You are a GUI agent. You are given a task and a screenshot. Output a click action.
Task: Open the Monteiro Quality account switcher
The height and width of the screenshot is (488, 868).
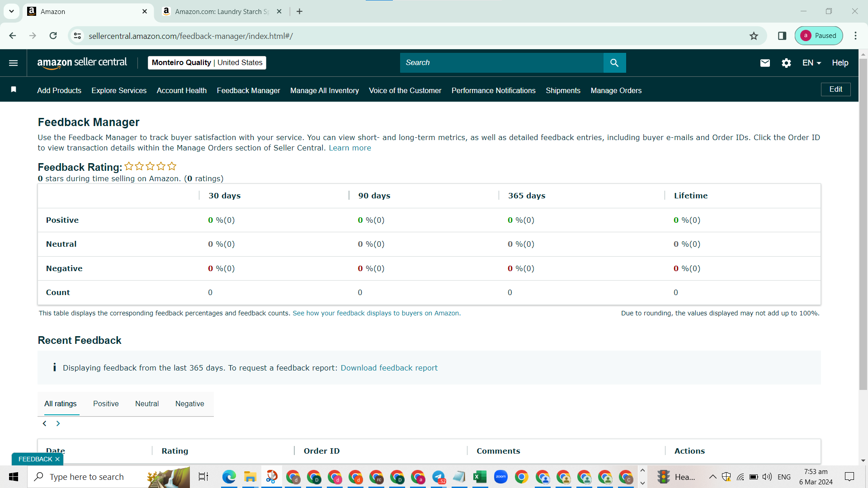coord(207,63)
